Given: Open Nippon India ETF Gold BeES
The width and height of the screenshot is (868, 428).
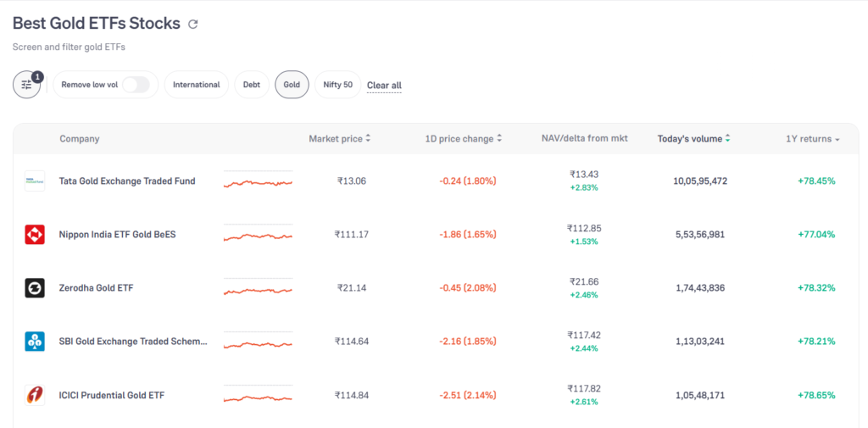Looking at the screenshot, I should [117, 235].
